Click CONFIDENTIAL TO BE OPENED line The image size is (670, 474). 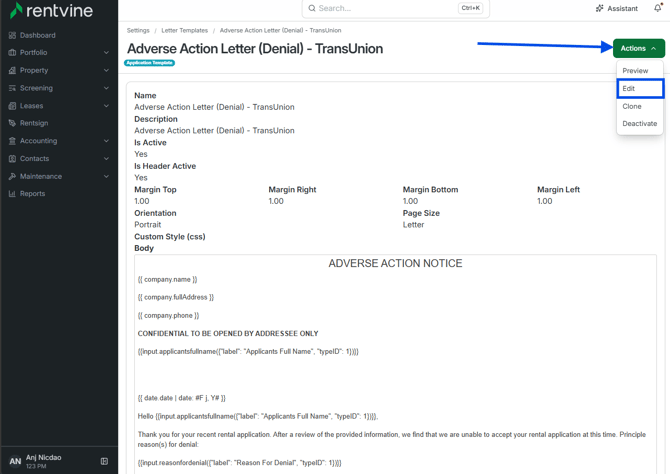point(228,333)
